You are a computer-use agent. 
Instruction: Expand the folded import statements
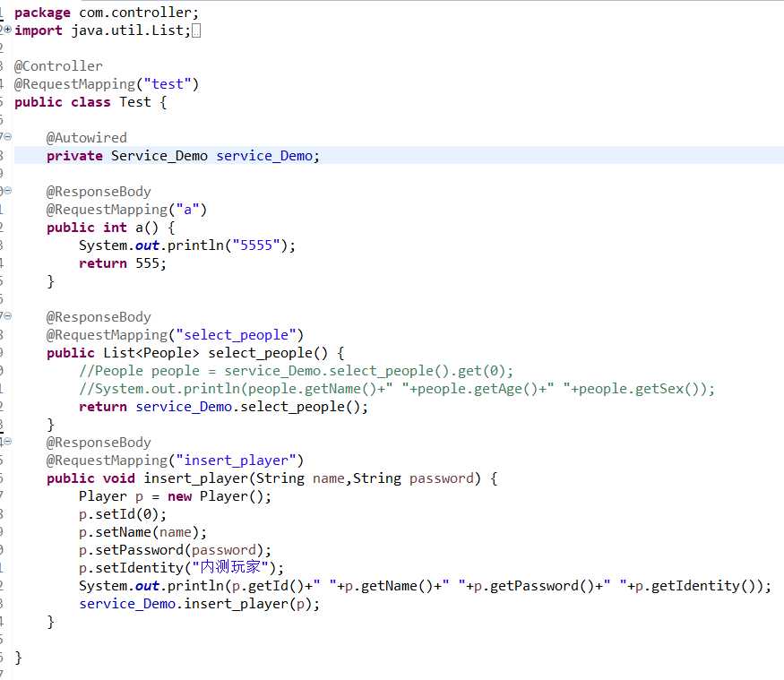coord(7,30)
